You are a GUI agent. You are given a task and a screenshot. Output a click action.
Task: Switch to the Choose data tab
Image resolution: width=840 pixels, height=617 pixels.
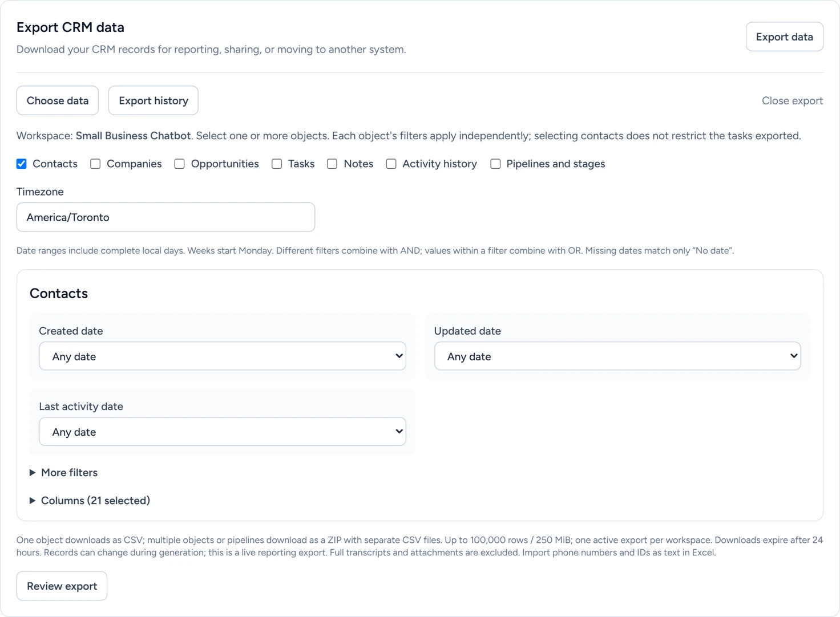[x=58, y=100]
